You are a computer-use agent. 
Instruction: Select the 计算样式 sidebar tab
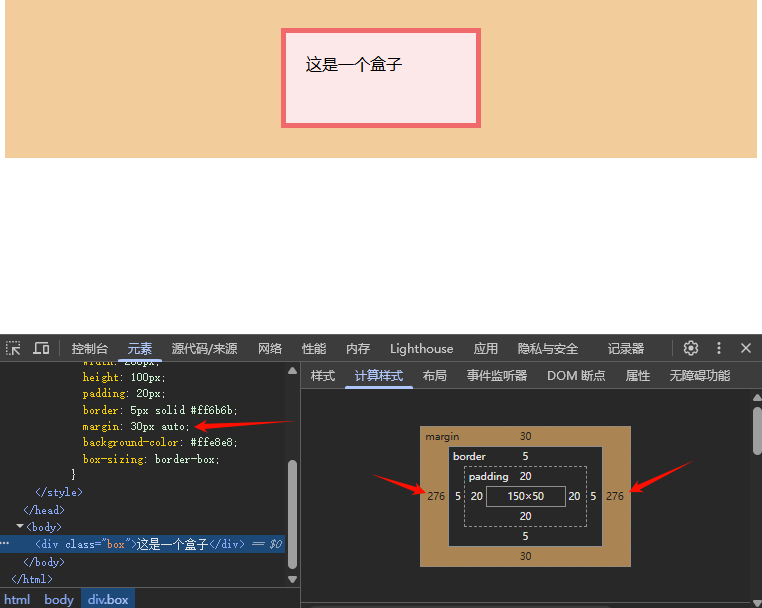[379, 376]
